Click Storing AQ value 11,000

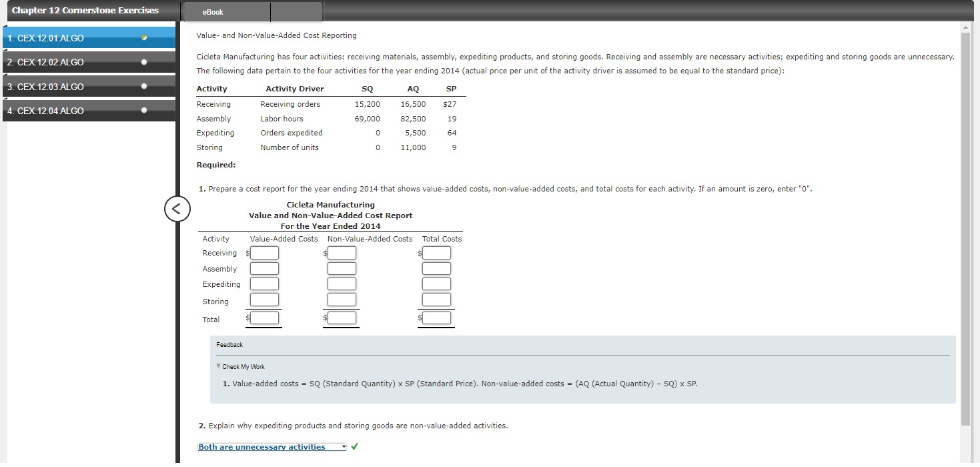click(413, 147)
